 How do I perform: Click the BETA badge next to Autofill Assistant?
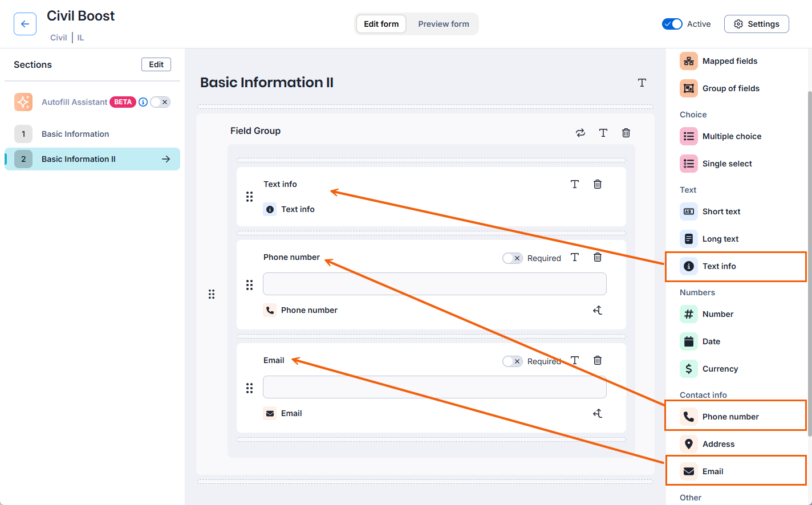tap(123, 102)
